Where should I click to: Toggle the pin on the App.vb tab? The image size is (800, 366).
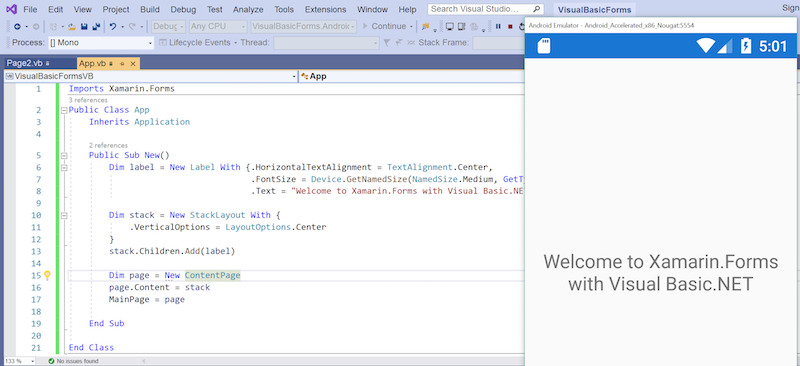(x=122, y=64)
